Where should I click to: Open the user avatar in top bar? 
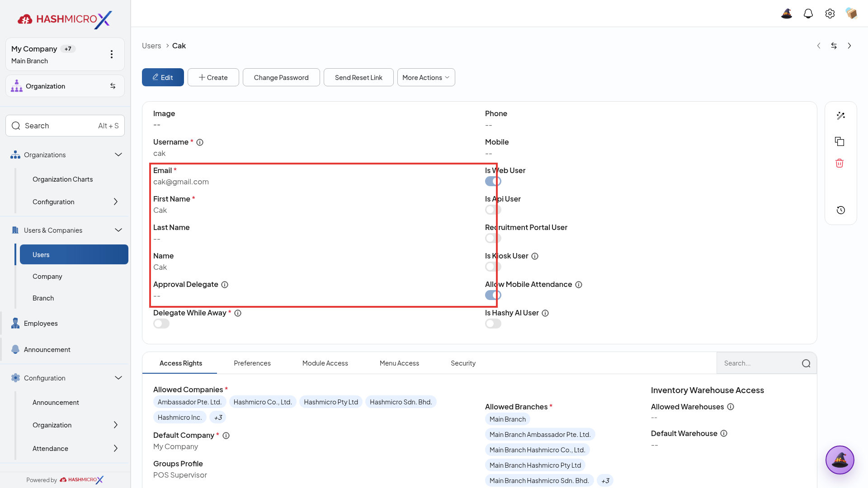852,14
